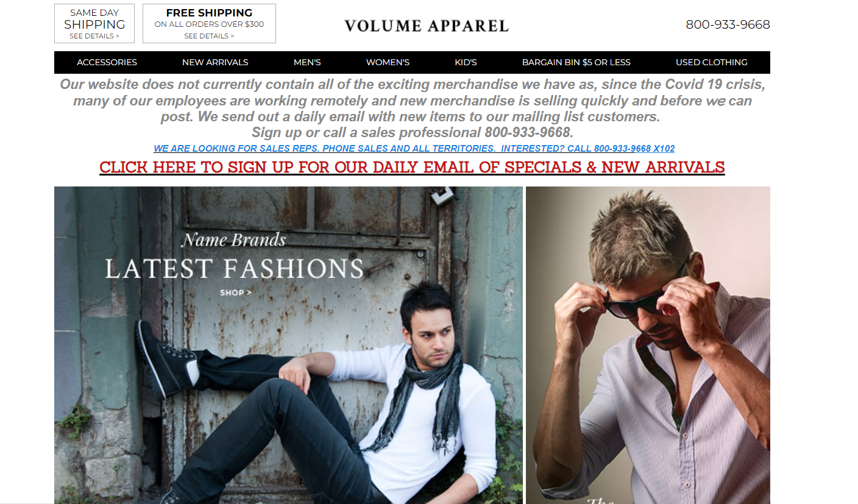Open the Kid's category
858x504 pixels.
(x=466, y=62)
